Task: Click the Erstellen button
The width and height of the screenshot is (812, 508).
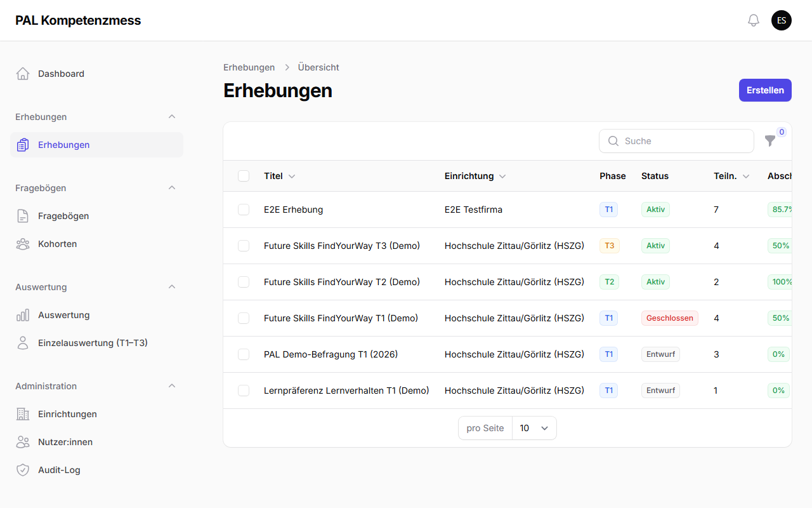Action: (x=765, y=90)
